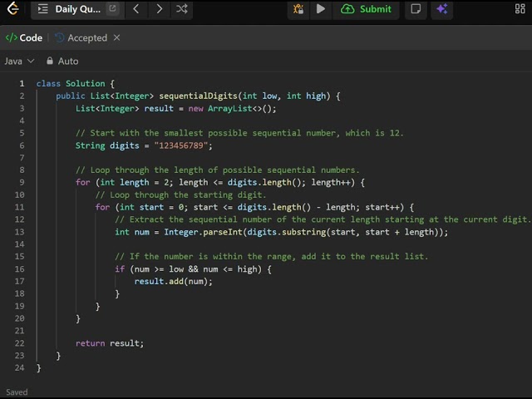Click line number 16 in gutter

pyautogui.click(x=20, y=269)
